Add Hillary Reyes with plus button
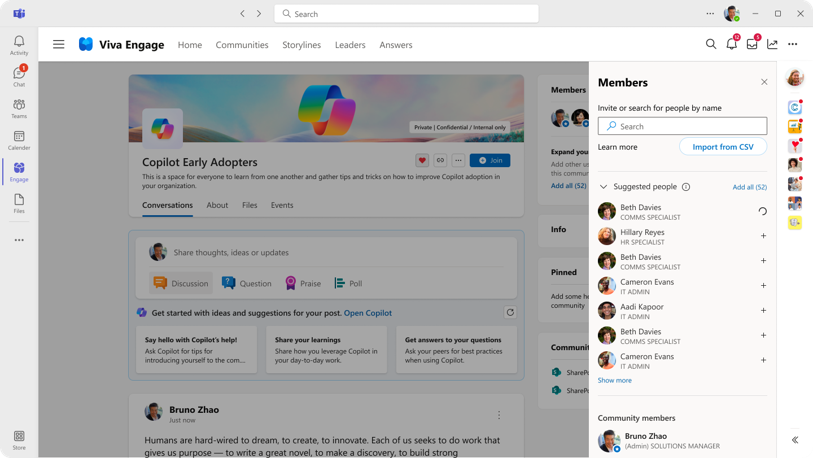813x458 pixels. (x=763, y=236)
